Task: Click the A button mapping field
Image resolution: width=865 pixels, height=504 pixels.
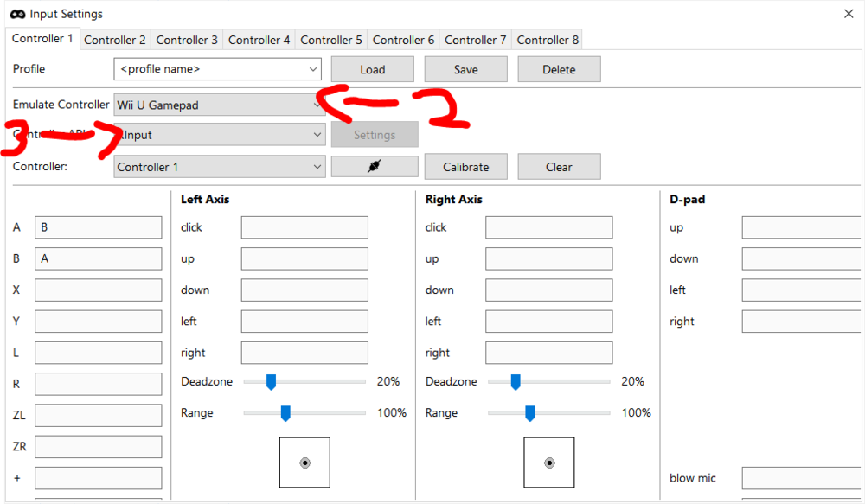Action: pyautogui.click(x=98, y=227)
